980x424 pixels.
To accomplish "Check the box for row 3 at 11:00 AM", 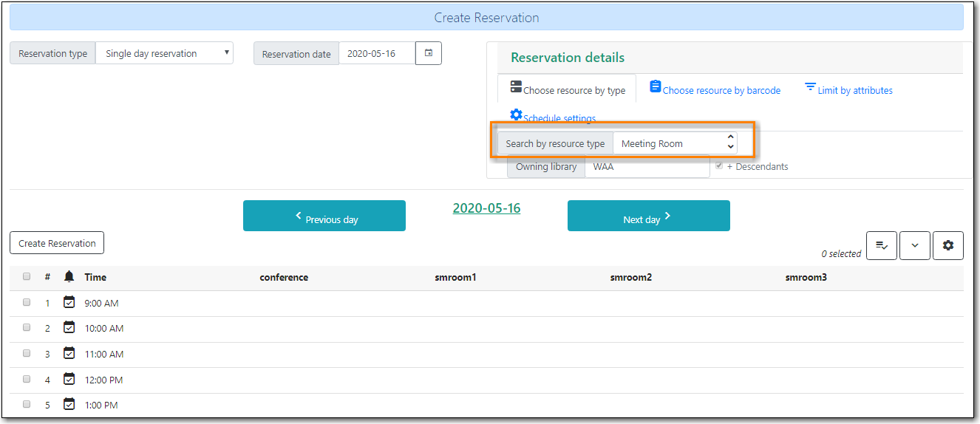I will [x=27, y=353].
